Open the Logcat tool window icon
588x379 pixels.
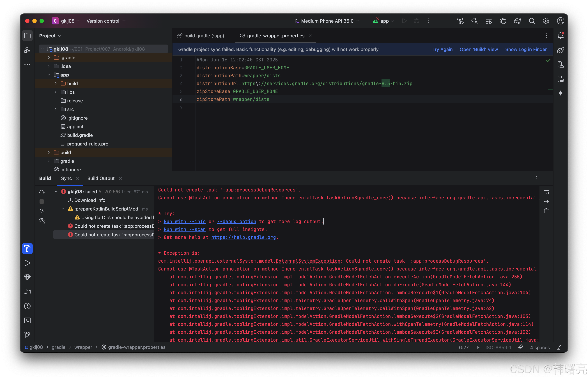click(27, 292)
